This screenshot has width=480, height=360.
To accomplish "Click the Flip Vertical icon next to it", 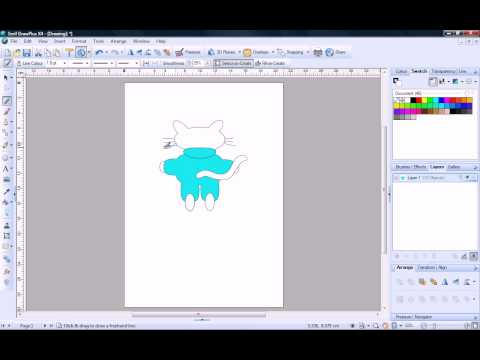I will point(139,52).
